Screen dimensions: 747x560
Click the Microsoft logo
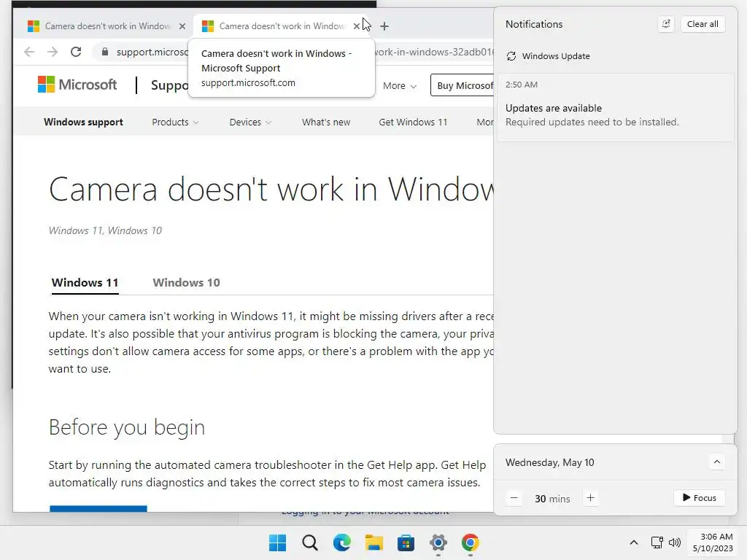[77, 85]
